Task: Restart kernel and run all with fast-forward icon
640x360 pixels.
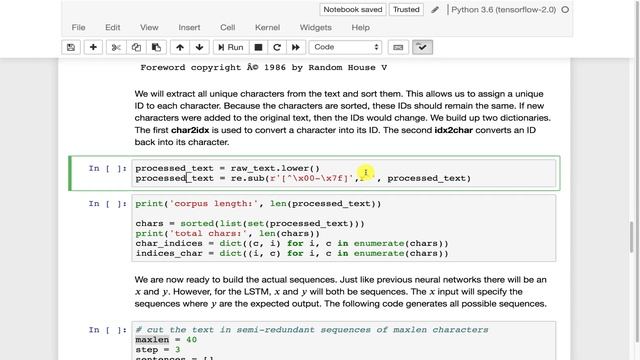Action: [296, 47]
